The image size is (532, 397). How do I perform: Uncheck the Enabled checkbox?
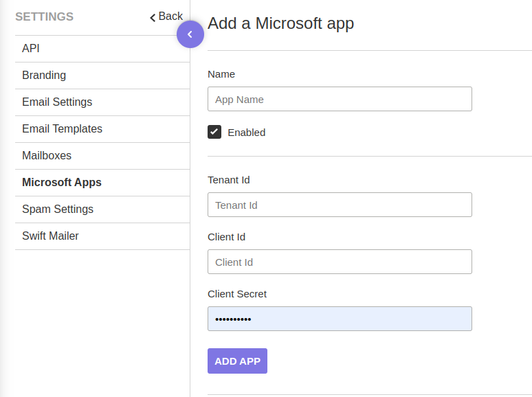coord(214,132)
